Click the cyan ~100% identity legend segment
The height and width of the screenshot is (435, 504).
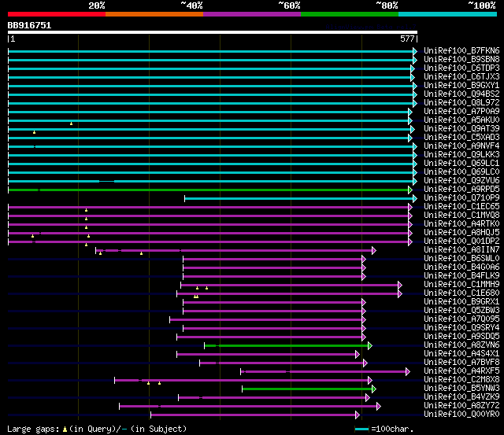(x=447, y=14)
